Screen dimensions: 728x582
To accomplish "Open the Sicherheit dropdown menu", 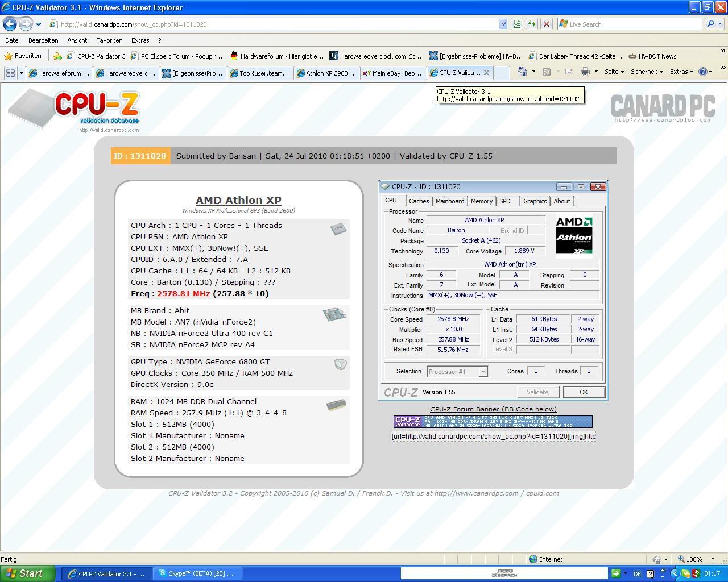I will (647, 72).
